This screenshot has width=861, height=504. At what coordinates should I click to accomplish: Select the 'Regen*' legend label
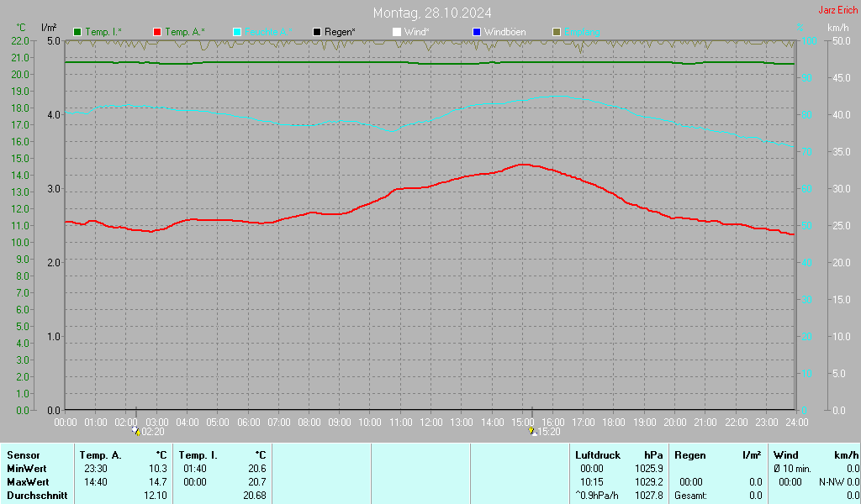[x=340, y=32]
